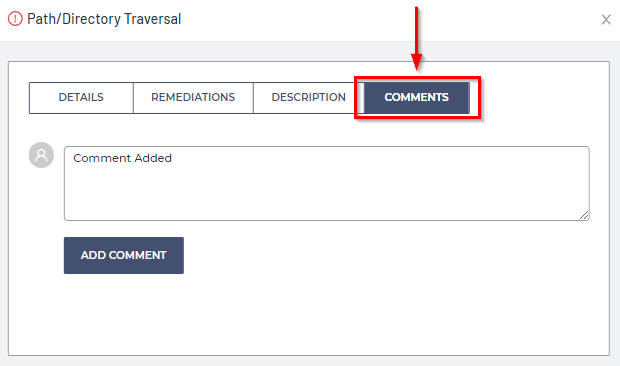Click the highlighted Comments tab
Image resolution: width=620 pixels, height=366 pixels.
pyautogui.click(x=416, y=98)
